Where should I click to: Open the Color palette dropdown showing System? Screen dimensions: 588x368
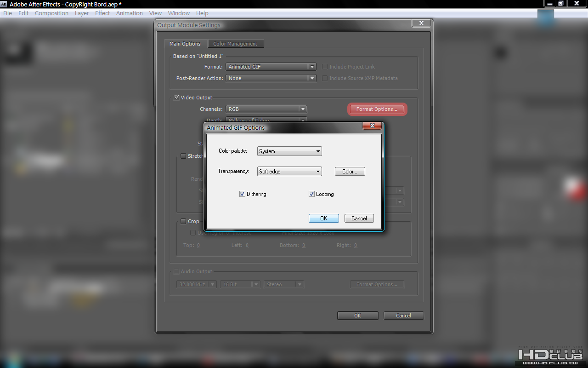pos(289,151)
